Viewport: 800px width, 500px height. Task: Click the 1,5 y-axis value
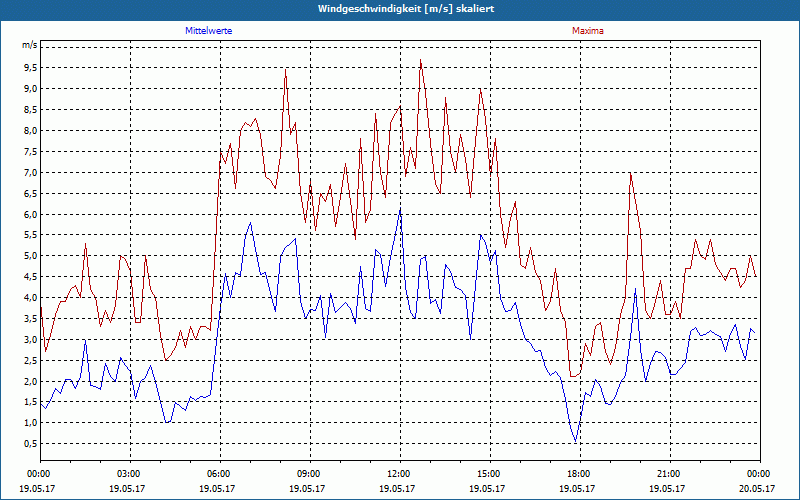pos(31,402)
